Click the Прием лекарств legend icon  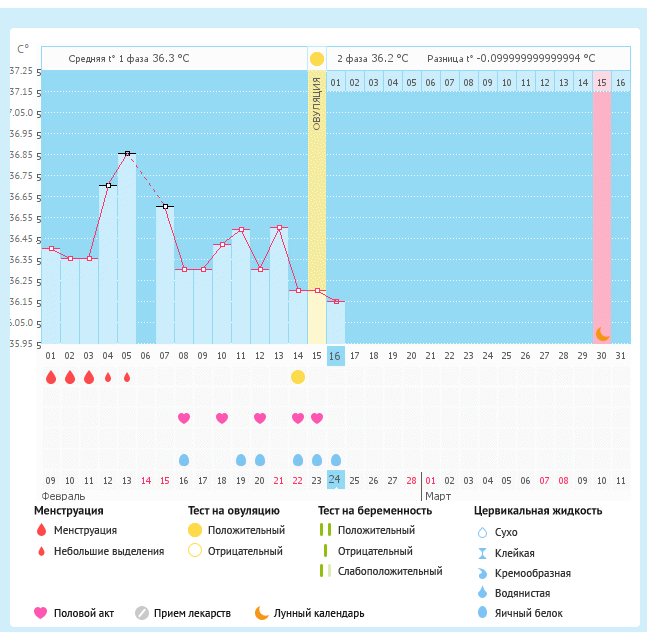tap(141, 613)
